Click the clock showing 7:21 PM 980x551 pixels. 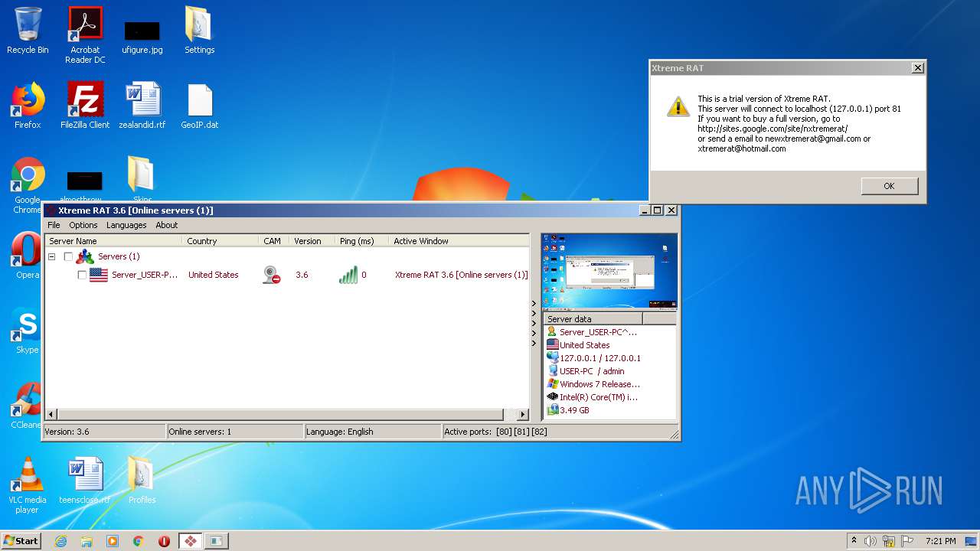click(x=940, y=541)
